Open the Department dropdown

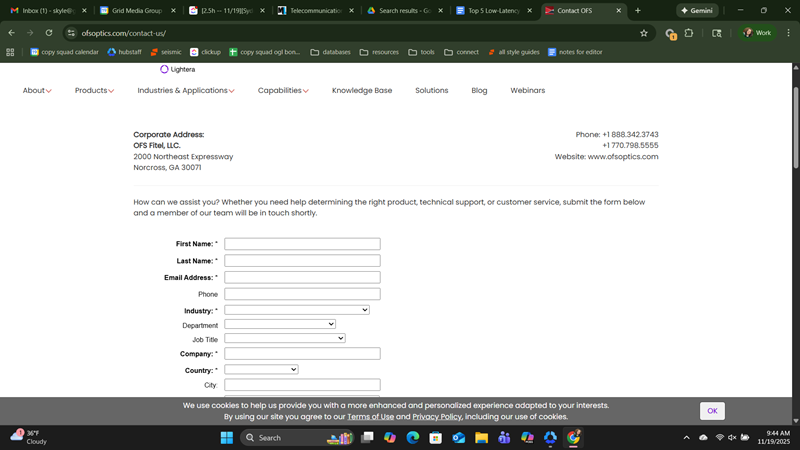[280, 324]
